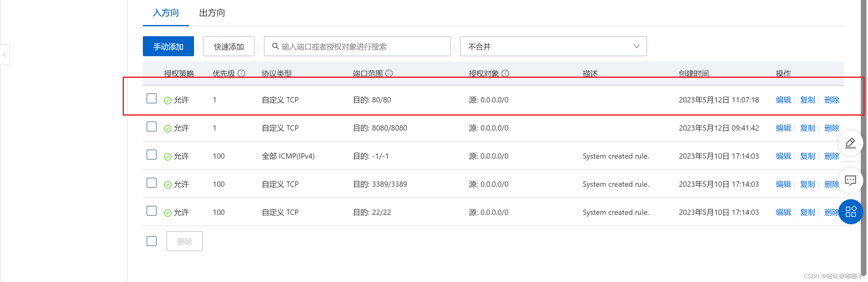
Task: Click 编辑 for the 22/22 rule
Action: tap(783, 212)
